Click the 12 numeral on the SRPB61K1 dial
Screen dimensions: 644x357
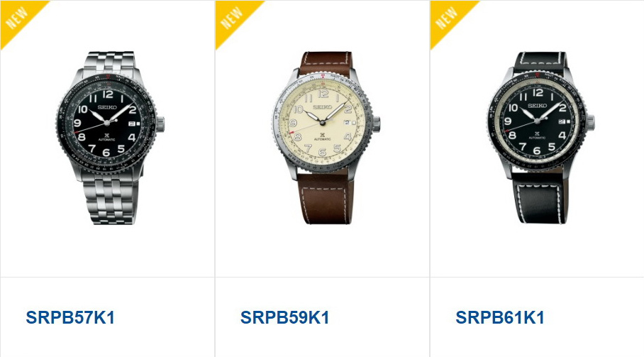tap(538, 92)
